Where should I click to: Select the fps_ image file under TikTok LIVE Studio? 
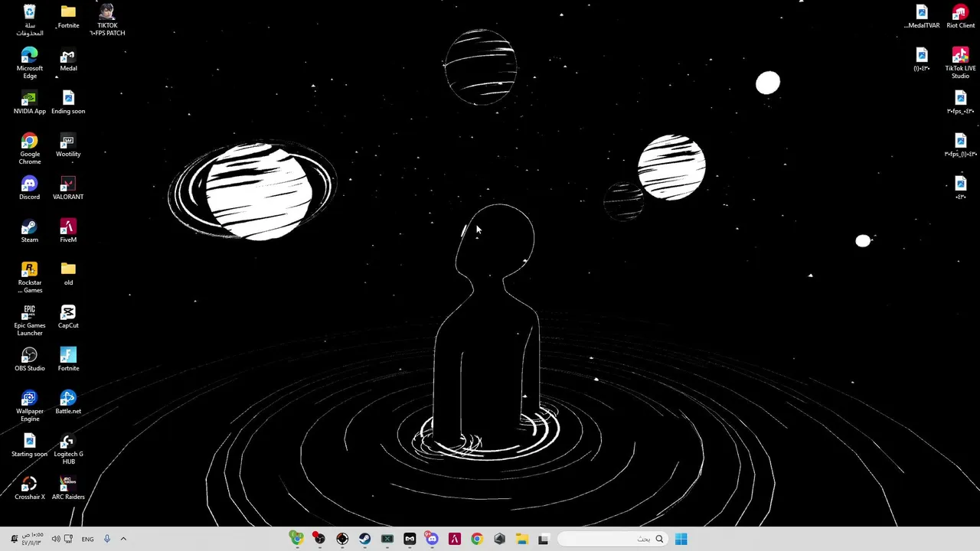[x=960, y=103]
